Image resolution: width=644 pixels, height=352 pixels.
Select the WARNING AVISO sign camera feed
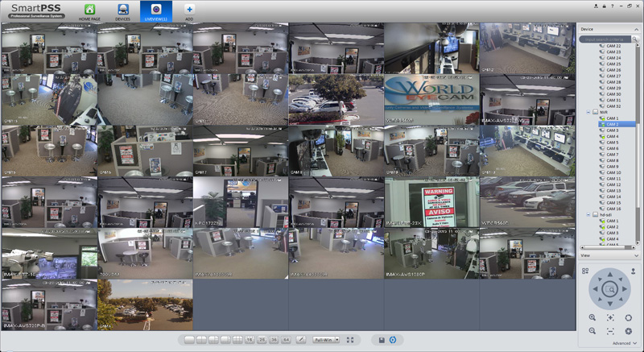431,202
